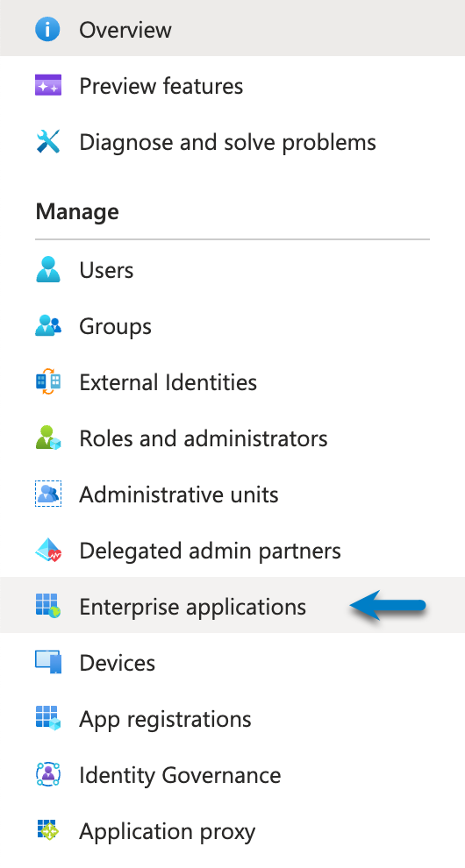The width and height of the screenshot is (465, 868).
Task: Click the Application proxy green arrows icon
Action: coord(47,831)
